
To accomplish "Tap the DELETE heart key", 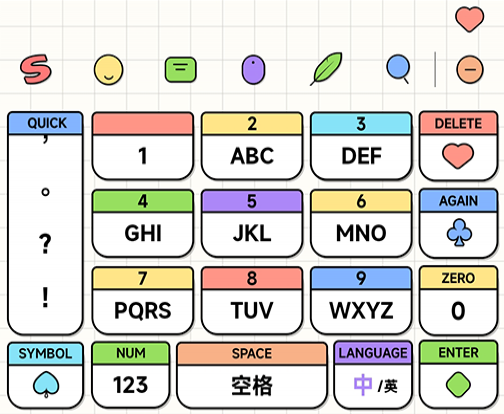I will pyautogui.click(x=458, y=146).
